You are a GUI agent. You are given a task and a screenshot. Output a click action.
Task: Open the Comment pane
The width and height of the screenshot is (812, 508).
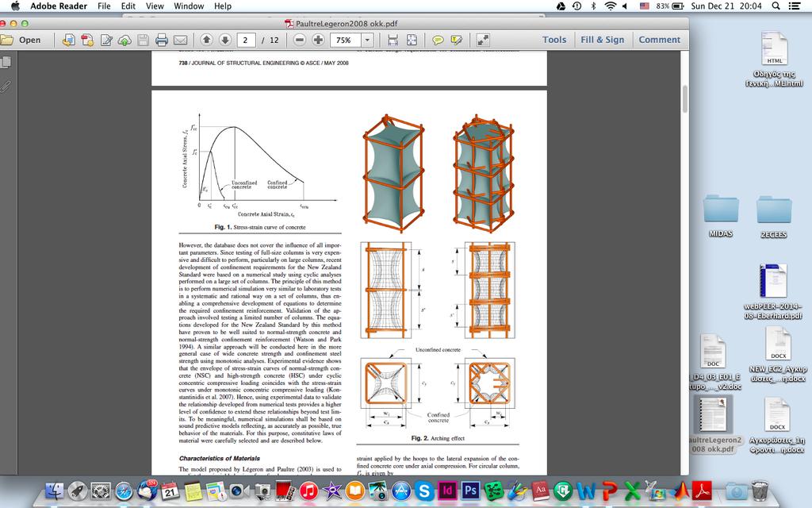(x=659, y=40)
